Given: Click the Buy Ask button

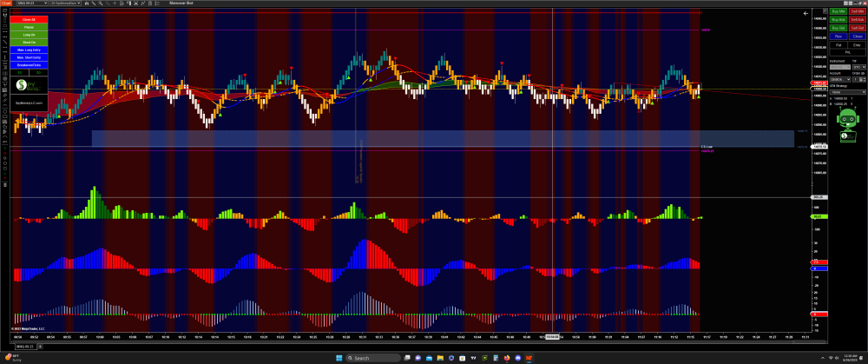Looking at the screenshot, I should pos(838,19).
